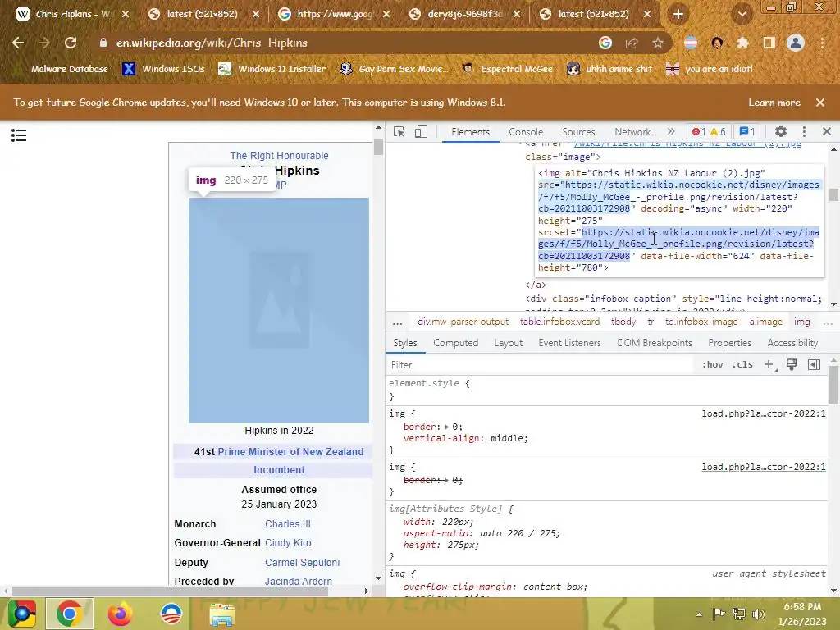Image resolution: width=840 pixels, height=630 pixels.
Task: Click Learn more about Chrome updates
Action: coord(774,103)
